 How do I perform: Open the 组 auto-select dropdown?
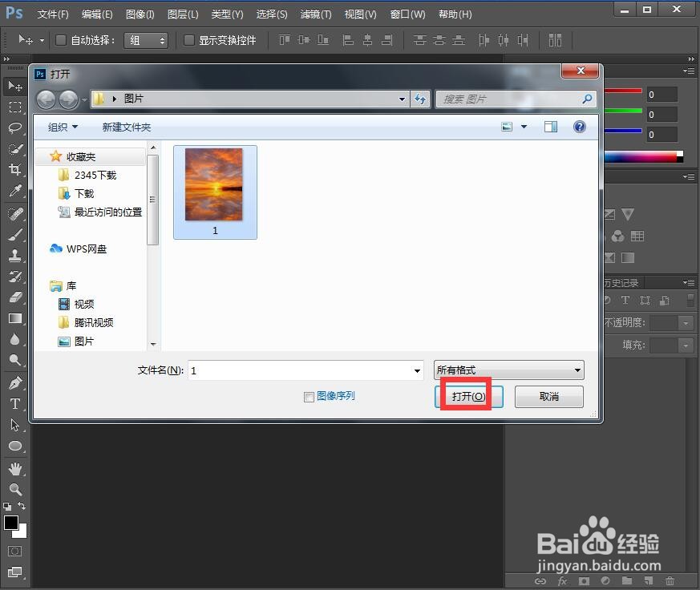point(146,41)
